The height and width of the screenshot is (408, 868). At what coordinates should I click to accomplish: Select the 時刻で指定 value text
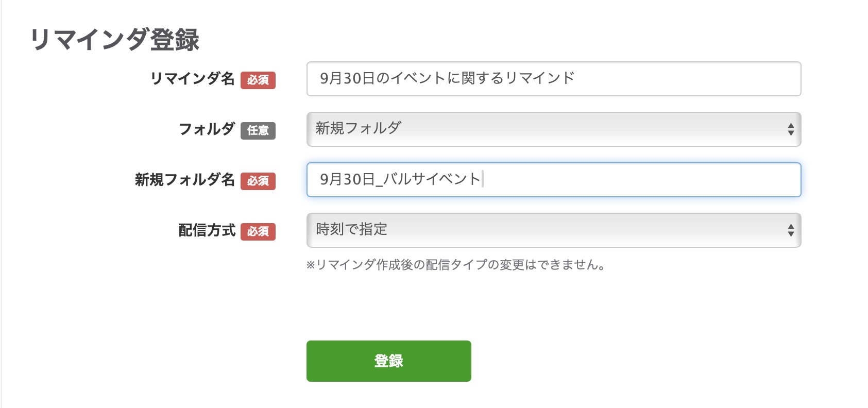[351, 229]
